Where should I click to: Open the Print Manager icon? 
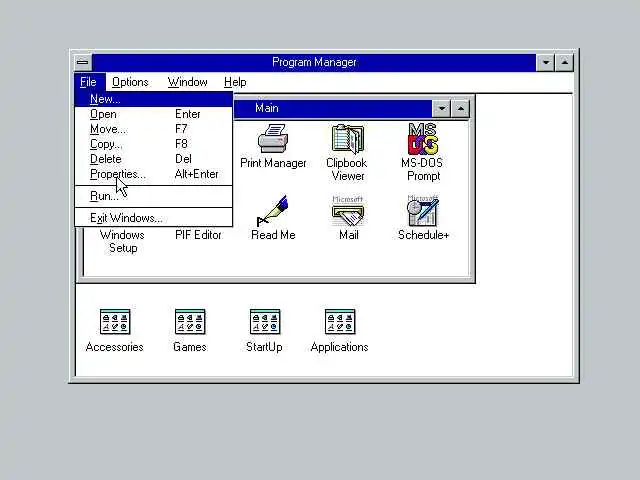(273, 139)
